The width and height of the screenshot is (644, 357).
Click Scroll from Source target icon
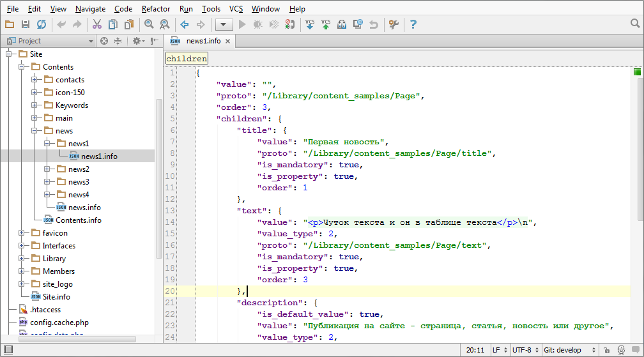(104, 41)
